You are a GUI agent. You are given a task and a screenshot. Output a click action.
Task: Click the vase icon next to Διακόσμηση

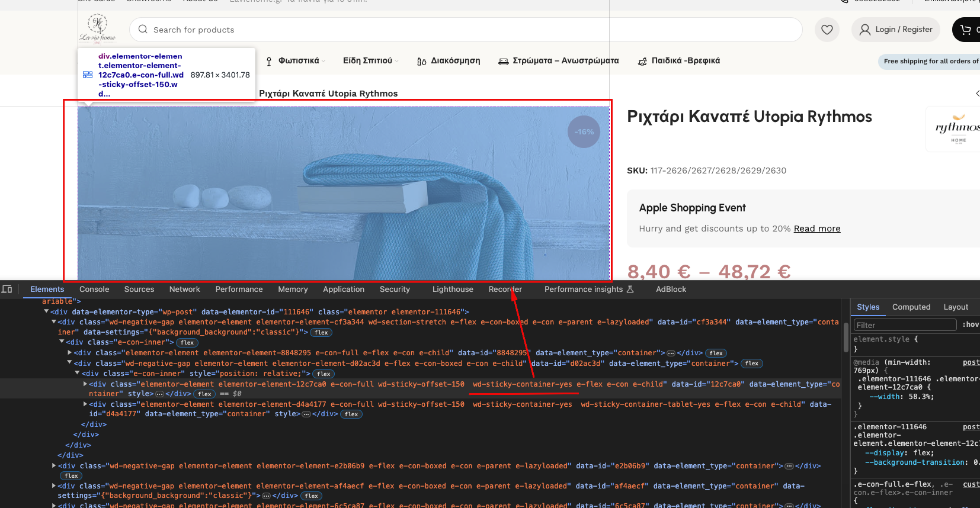click(421, 61)
